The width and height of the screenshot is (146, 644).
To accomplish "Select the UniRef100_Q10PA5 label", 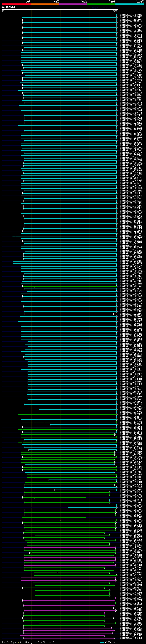I will (x=131, y=50).
